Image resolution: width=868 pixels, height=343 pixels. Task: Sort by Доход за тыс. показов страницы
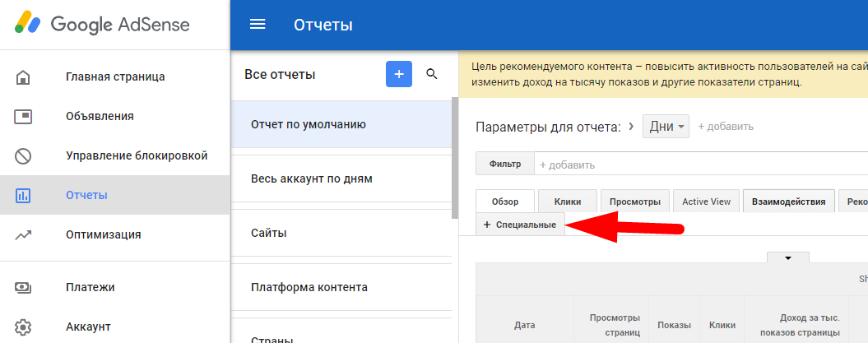797,325
